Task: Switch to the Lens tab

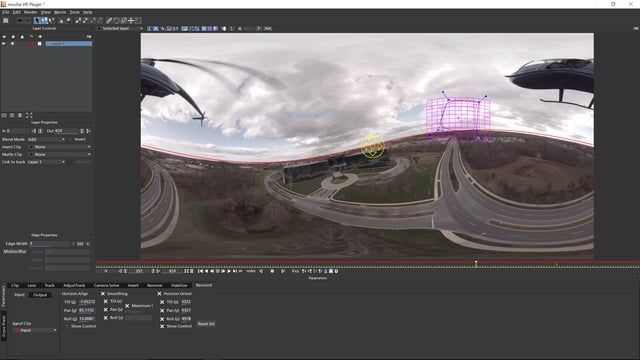Action: [32, 285]
